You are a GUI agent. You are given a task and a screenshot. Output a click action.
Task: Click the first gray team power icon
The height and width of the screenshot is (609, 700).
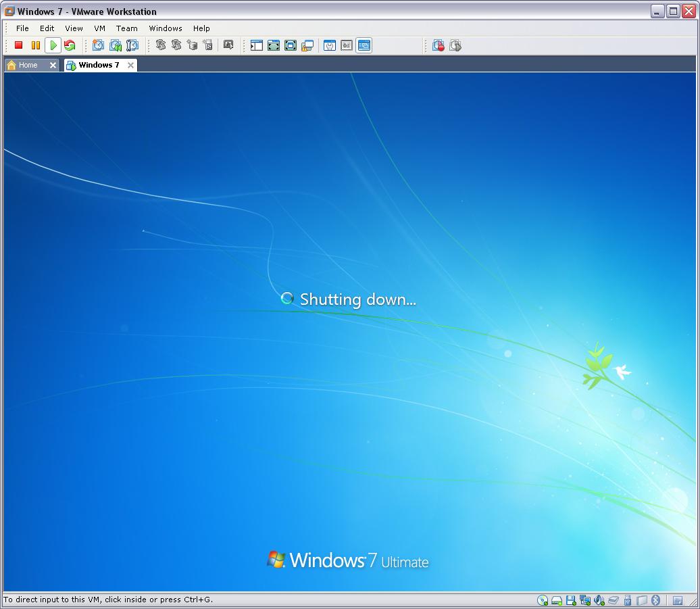161,45
